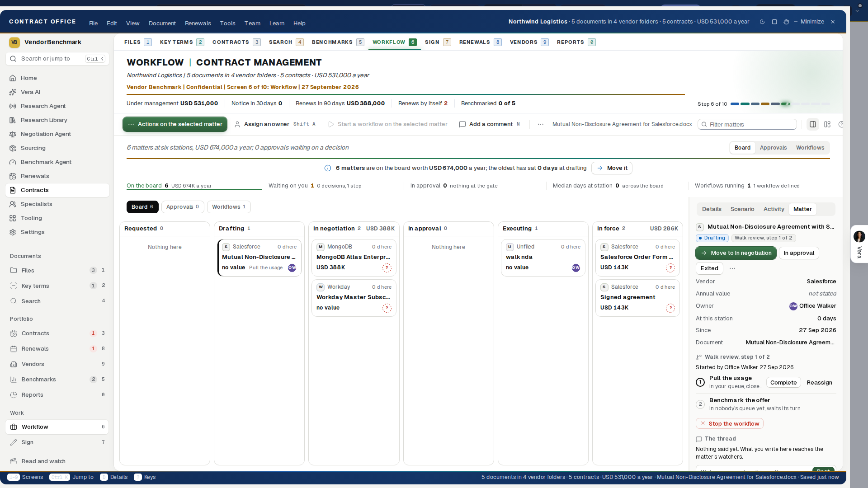This screenshot has height=488, width=868.
Task: Open Research Library in the sidebar
Action: click(57, 120)
